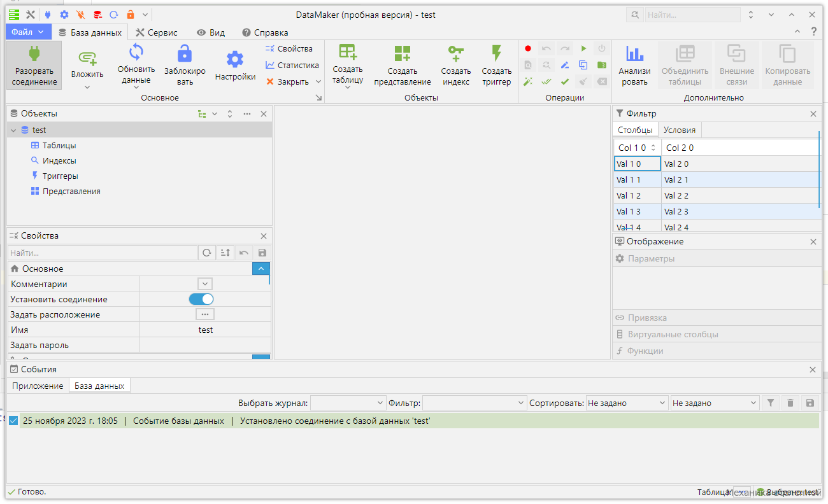Screen dimensions: 828x504
Task: Click the trash icon in События toolbar
Action: pyautogui.click(x=790, y=403)
